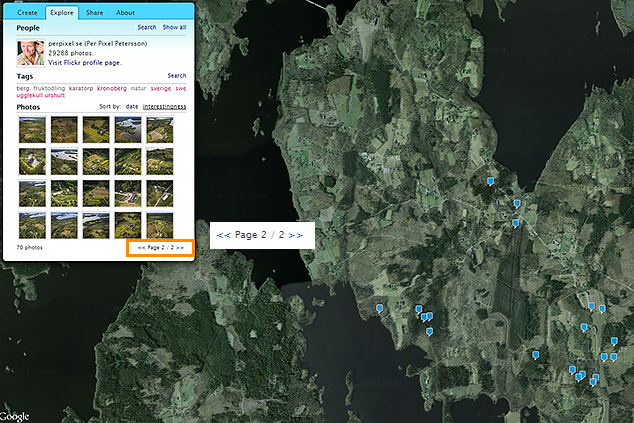
Task: Open fifth thumbnail in third photo row
Action: pyautogui.click(x=160, y=193)
